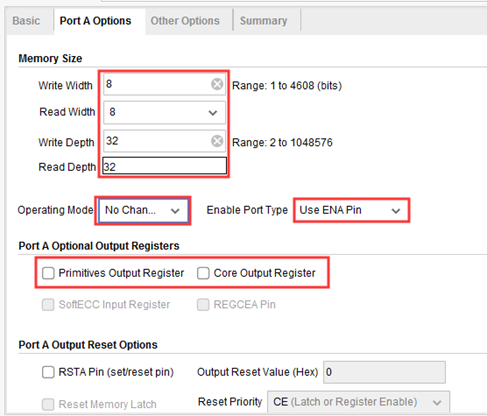The width and height of the screenshot is (487, 416).
Task: Go to the Summary tab
Action: [263, 21]
